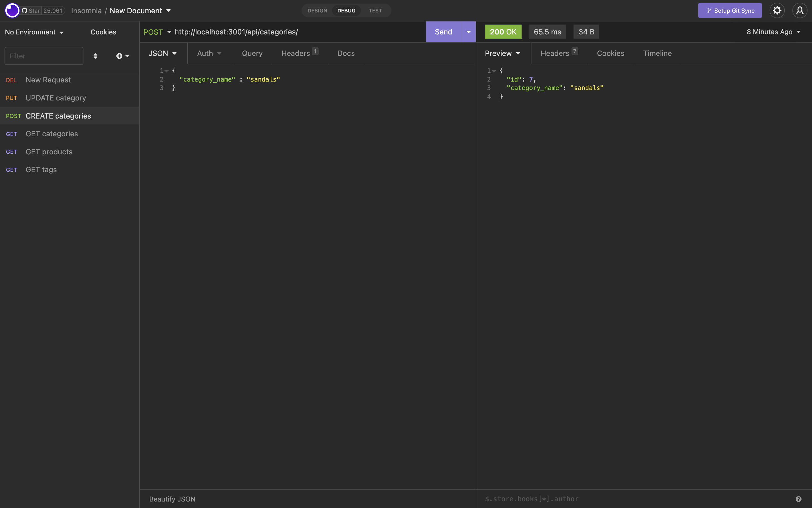
Task: Select the GET products request
Action: pos(69,152)
